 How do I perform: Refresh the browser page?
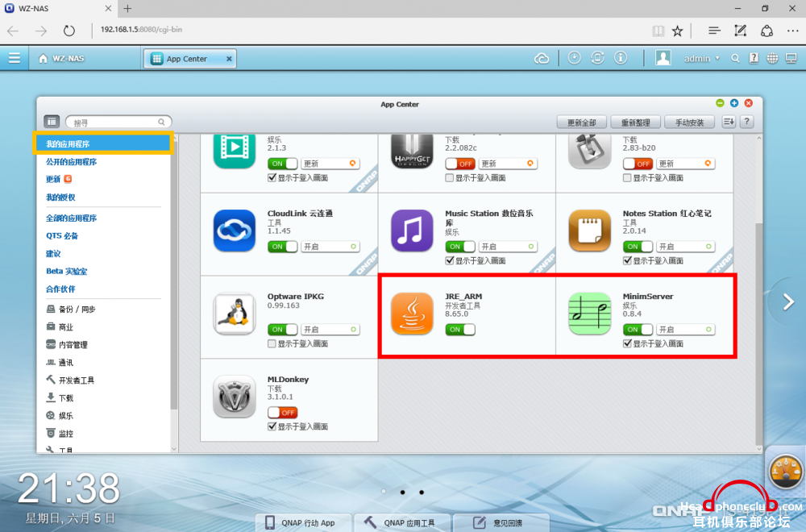(69, 31)
